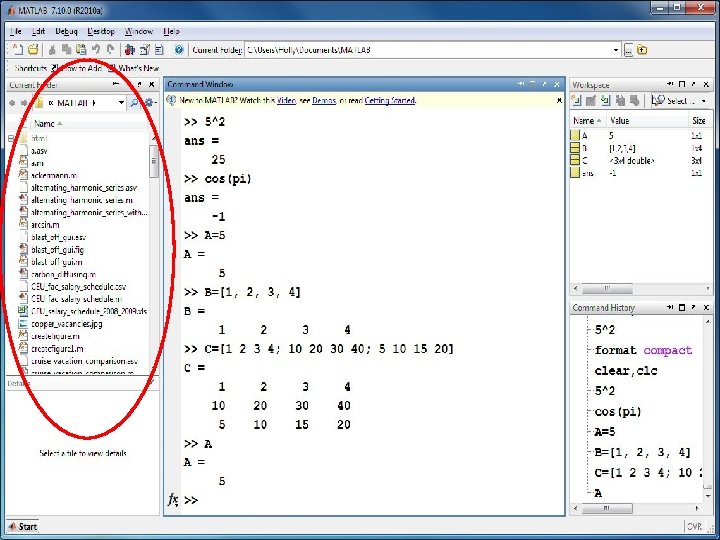This screenshot has height=540, width=720.
Task: Click Current Folder back arrow
Action: [12, 103]
